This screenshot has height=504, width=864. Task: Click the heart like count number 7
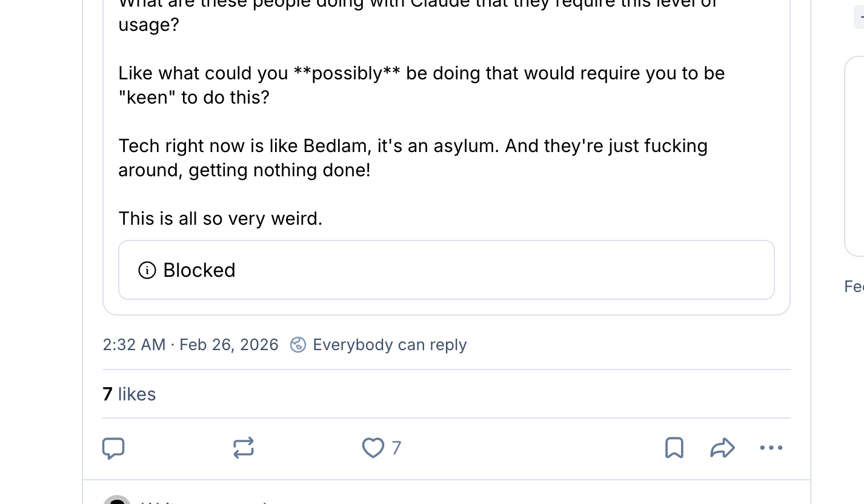coord(396,448)
